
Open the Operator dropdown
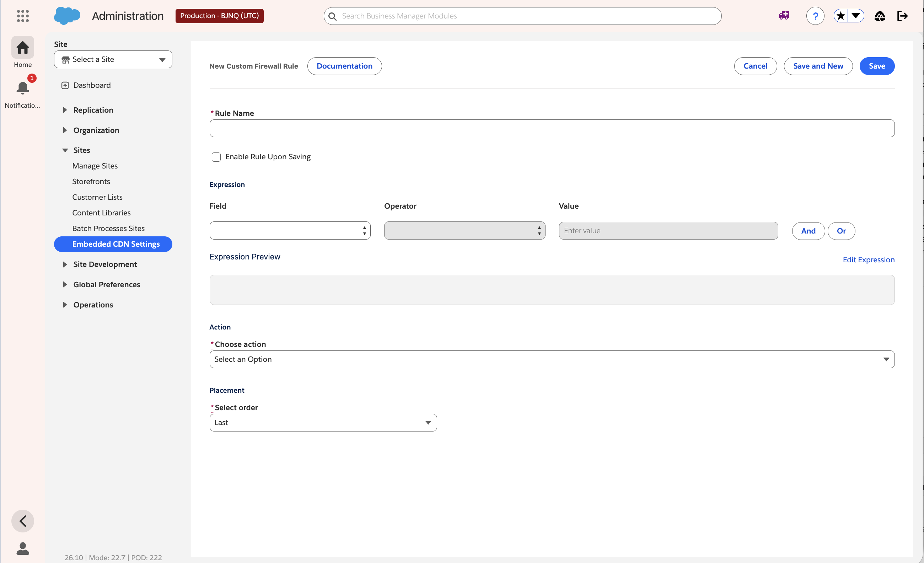tap(464, 231)
